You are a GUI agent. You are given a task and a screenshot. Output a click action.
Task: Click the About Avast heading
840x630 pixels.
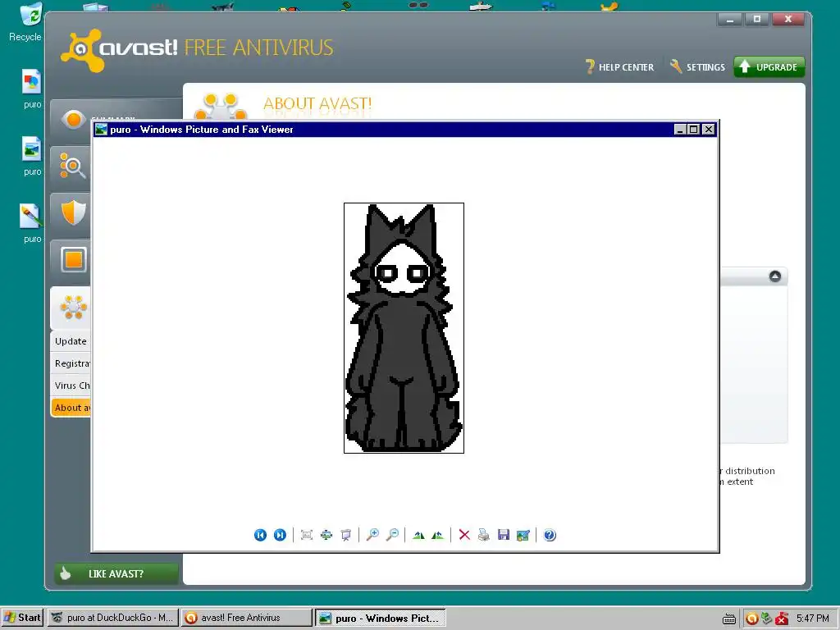point(317,103)
